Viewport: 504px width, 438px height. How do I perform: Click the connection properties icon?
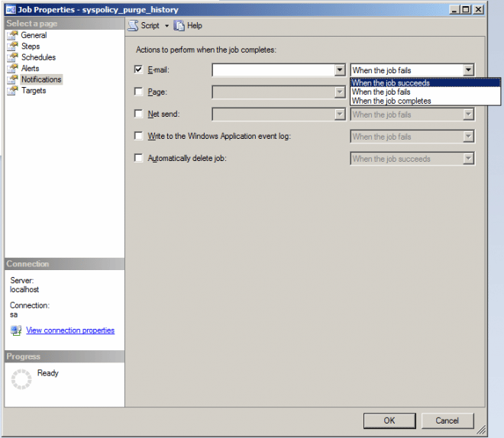tap(16, 330)
